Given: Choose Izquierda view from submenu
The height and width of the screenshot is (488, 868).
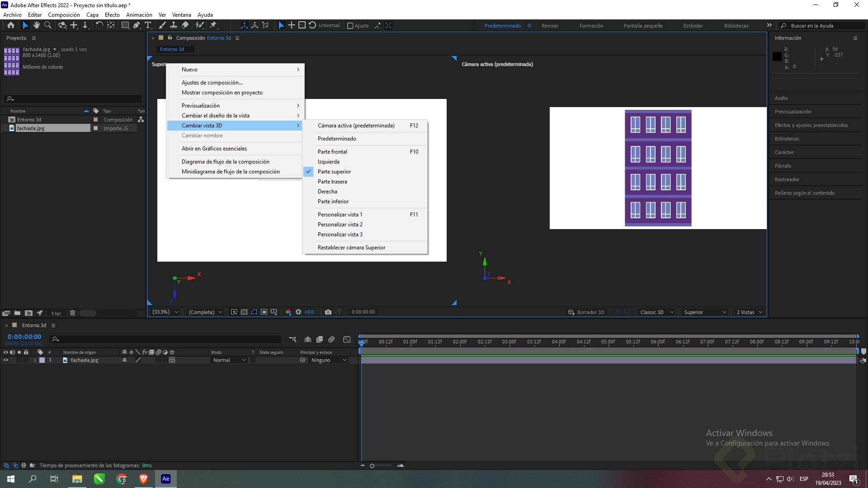Looking at the screenshot, I should click(364, 162).
